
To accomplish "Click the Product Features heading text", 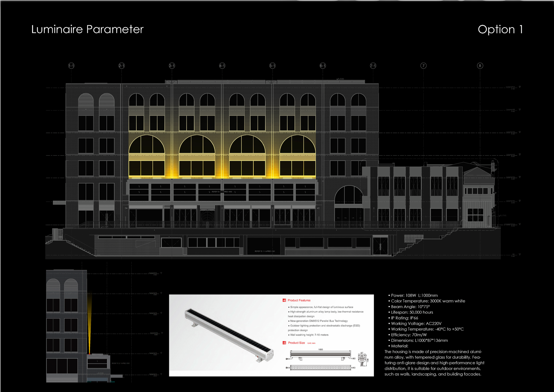I will pyautogui.click(x=299, y=300).
